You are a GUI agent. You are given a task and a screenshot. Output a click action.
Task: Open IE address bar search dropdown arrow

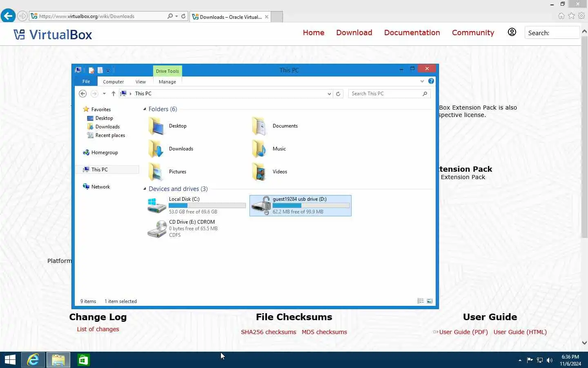176,16
